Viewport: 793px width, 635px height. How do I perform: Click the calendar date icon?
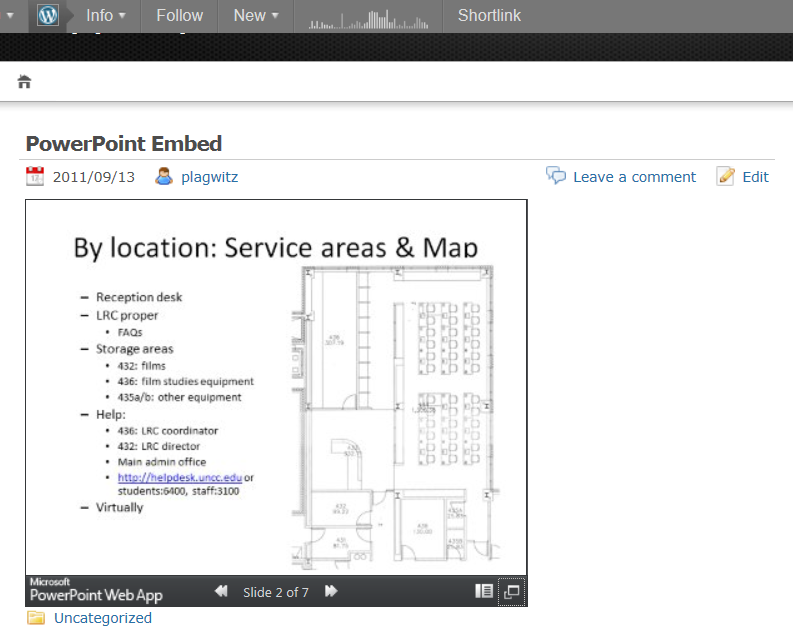point(35,177)
